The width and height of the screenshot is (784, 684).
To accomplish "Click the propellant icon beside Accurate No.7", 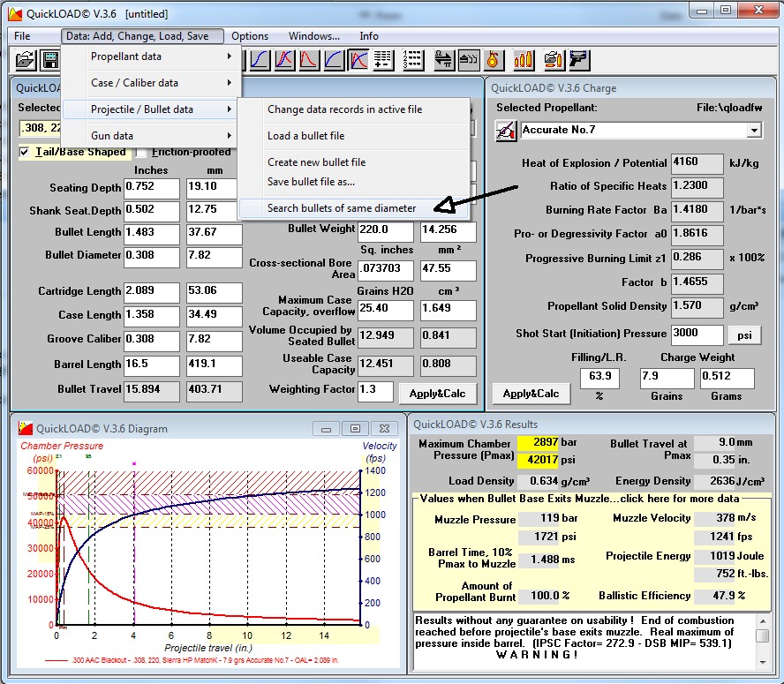I will pos(506,131).
